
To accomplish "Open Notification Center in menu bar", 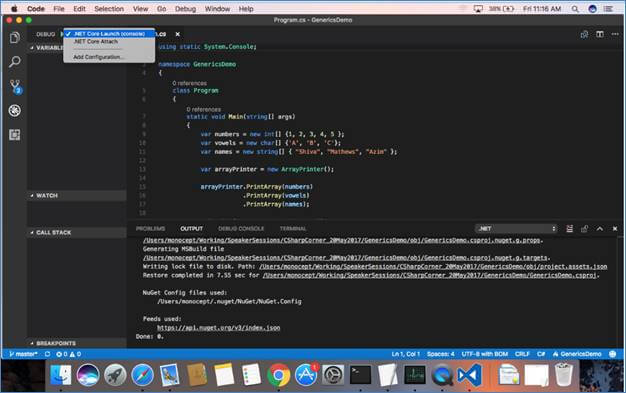I will [608, 8].
